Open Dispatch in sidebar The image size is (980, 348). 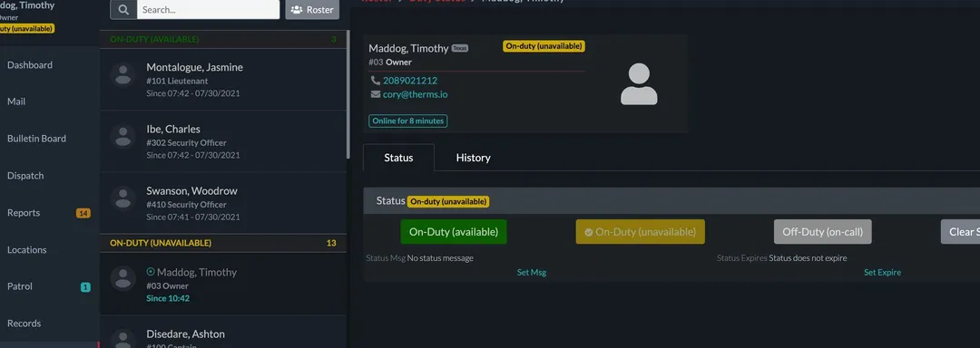point(25,176)
